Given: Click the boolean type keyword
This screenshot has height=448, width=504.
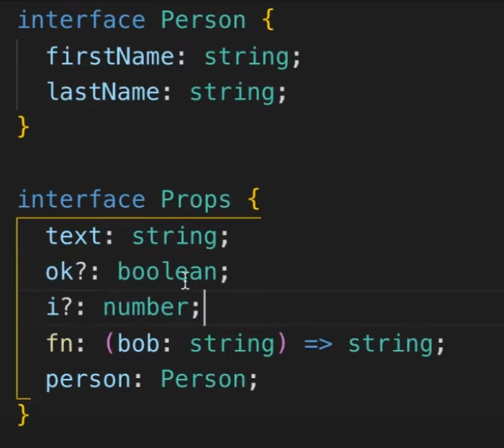Looking at the screenshot, I should point(168,272).
